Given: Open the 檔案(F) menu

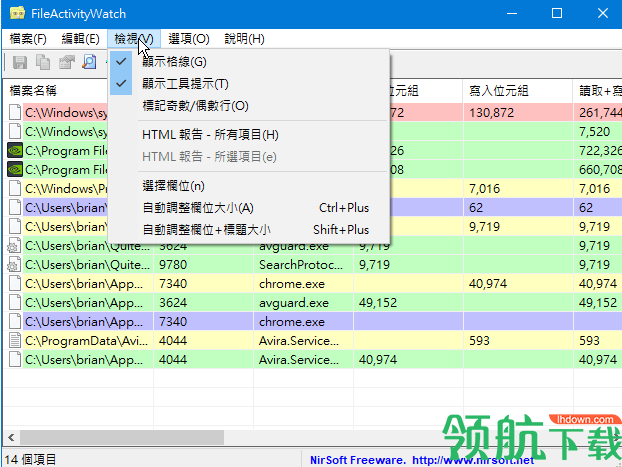Looking at the screenshot, I should [28, 39].
